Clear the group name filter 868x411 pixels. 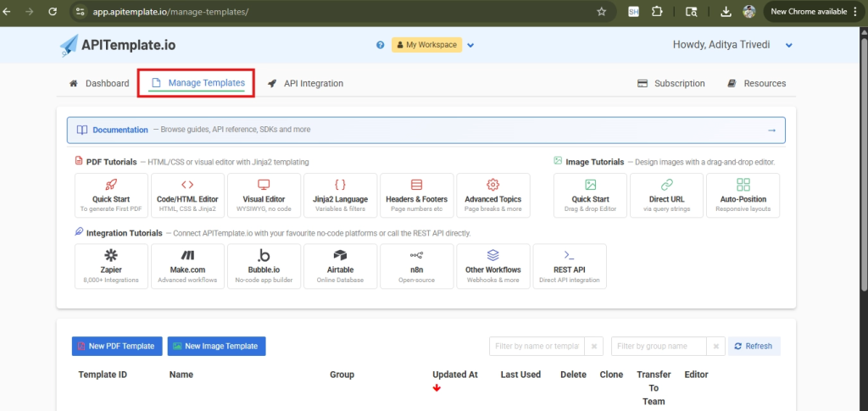coord(717,346)
